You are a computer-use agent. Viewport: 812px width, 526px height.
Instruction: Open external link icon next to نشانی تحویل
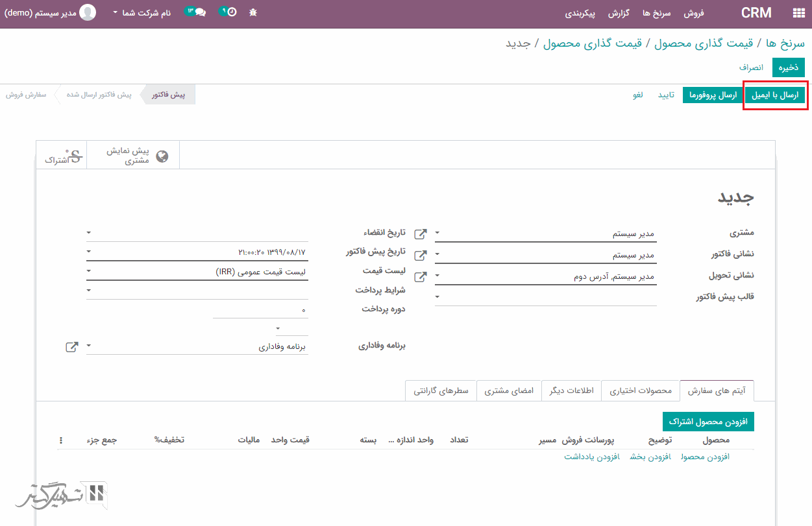point(421,277)
